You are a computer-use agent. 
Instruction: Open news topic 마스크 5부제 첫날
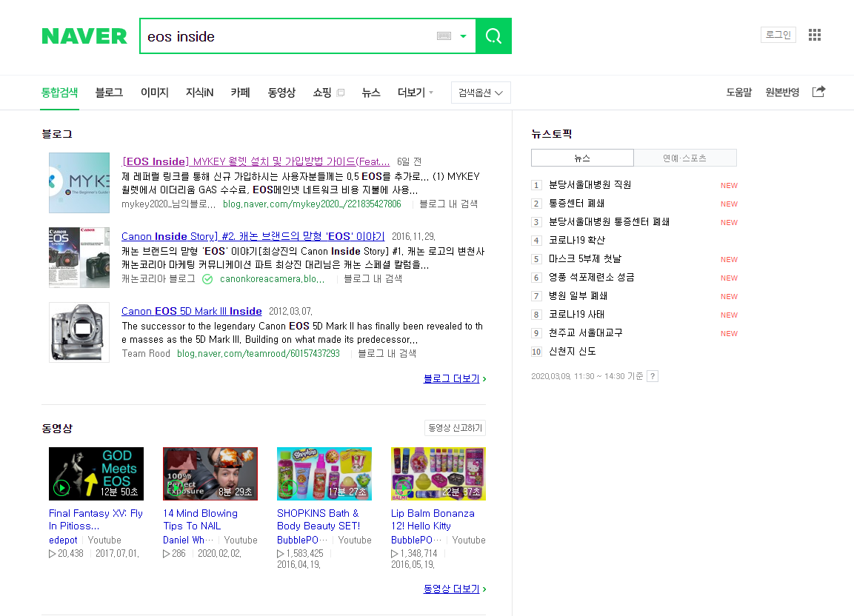[x=585, y=259]
